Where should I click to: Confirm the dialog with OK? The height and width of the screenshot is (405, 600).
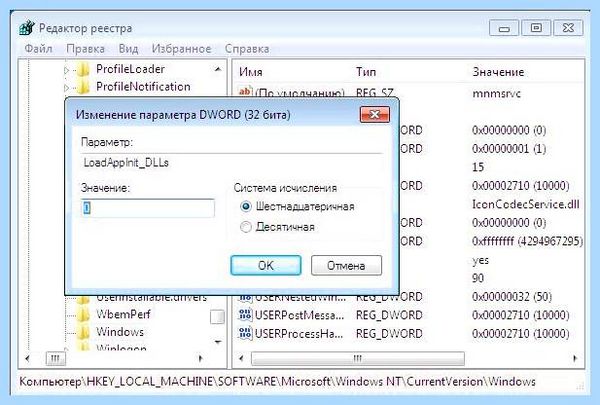tap(266, 265)
